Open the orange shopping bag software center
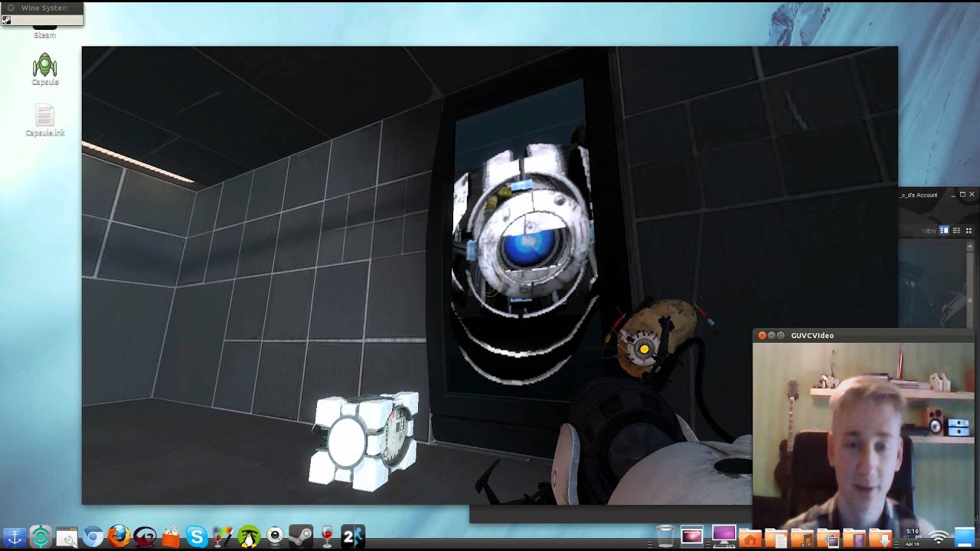This screenshot has height=551, width=980. pyautogui.click(x=171, y=537)
